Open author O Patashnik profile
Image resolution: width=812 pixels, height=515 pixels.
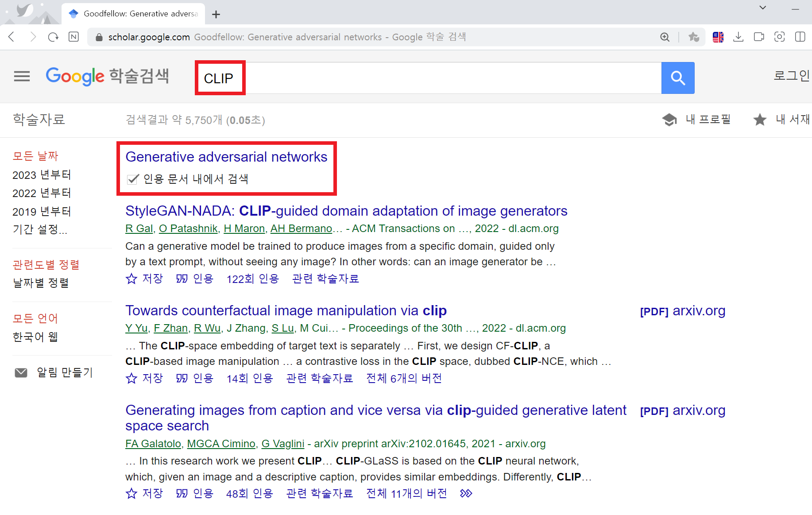click(x=188, y=228)
